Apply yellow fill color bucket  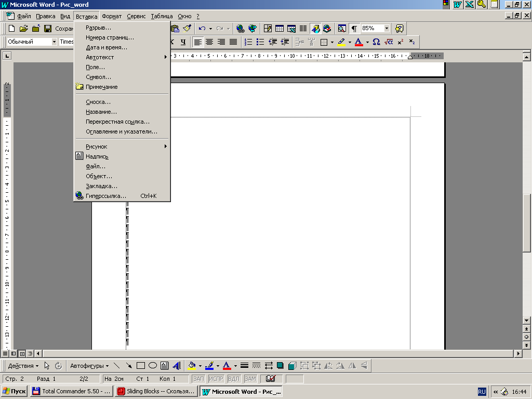pyautogui.click(x=192, y=365)
